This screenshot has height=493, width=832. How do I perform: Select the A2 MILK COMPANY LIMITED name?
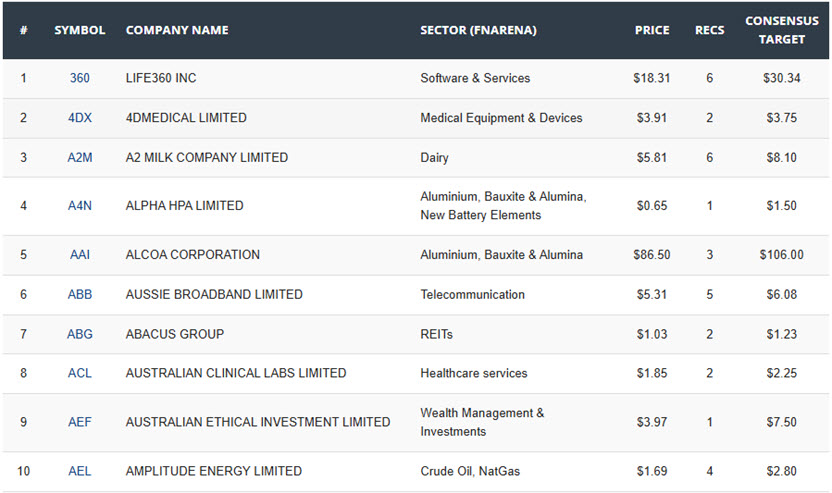click(207, 158)
